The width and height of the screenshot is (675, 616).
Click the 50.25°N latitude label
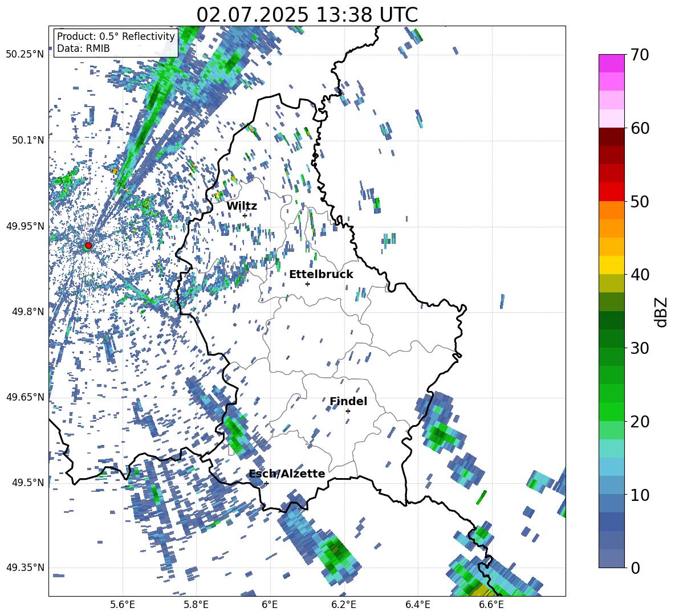click(25, 55)
